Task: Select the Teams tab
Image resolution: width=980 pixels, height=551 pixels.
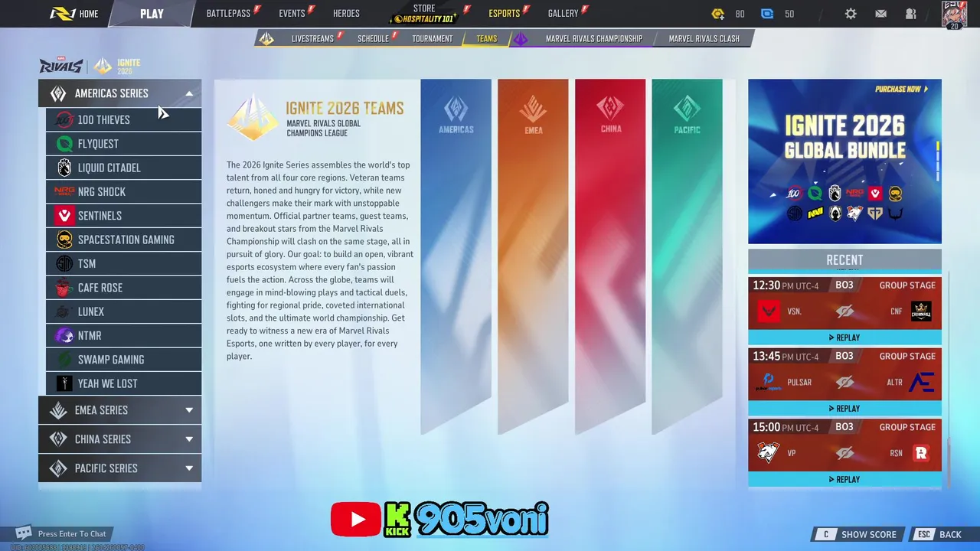Action: click(486, 38)
